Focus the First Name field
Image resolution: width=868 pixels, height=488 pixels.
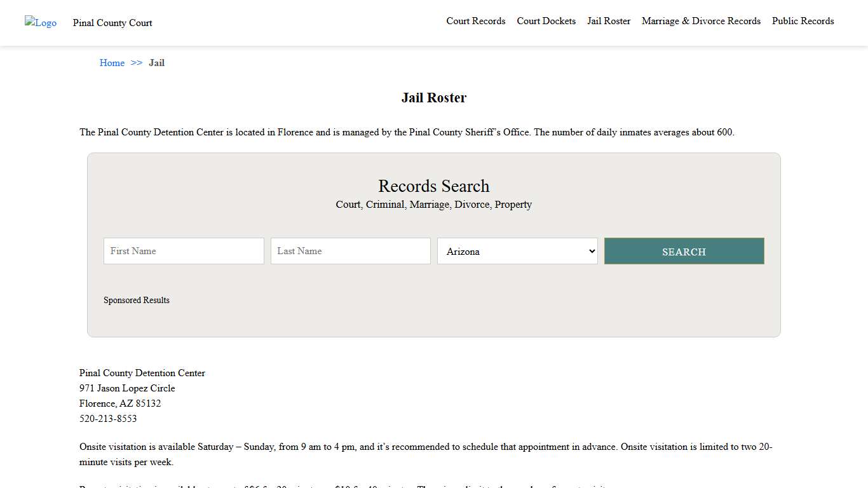point(184,251)
